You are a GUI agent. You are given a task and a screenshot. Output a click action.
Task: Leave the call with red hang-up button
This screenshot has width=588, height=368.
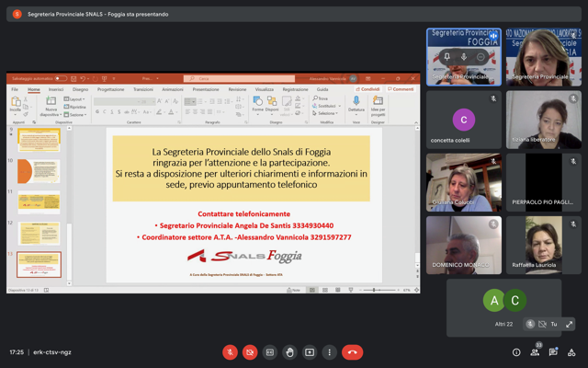(x=352, y=352)
